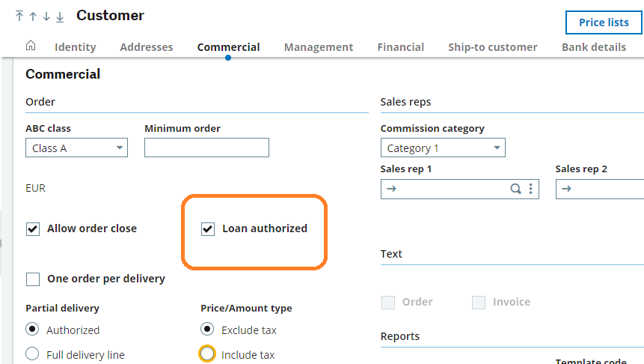Screen dimensions: 644x364
Task: Click the Minimum order input field
Action: [206, 148]
